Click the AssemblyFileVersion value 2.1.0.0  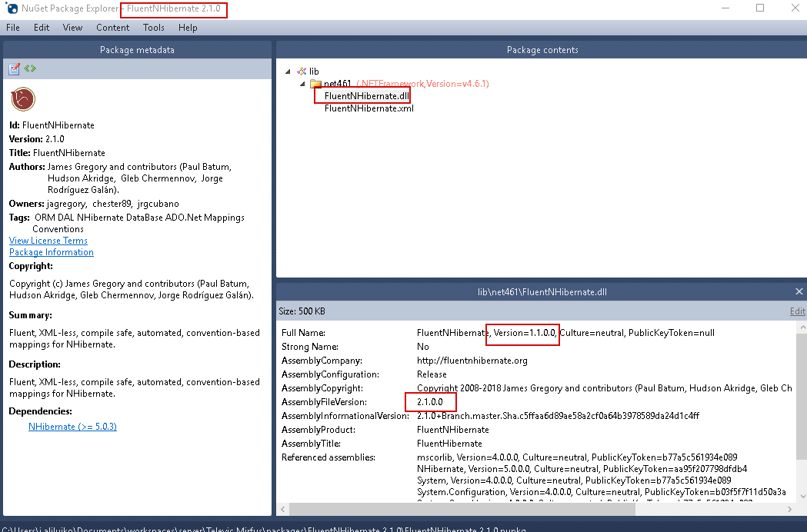pyautogui.click(x=430, y=402)
